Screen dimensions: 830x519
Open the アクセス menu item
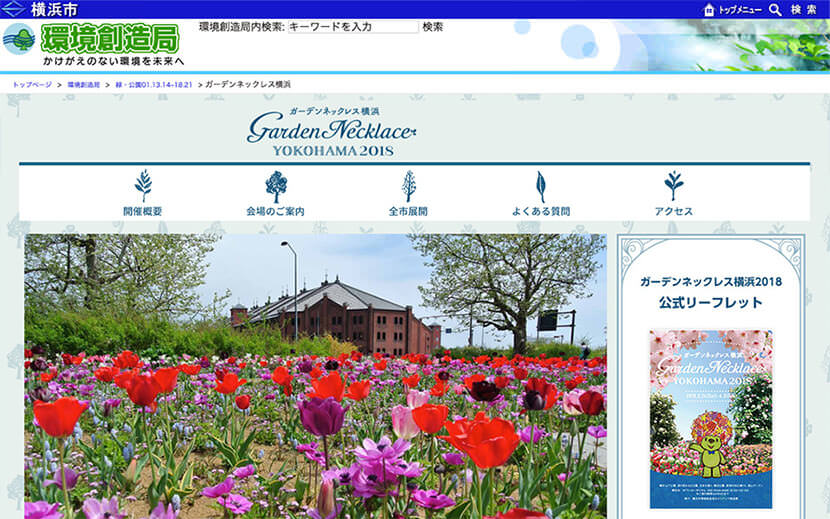tap(673, 211)
